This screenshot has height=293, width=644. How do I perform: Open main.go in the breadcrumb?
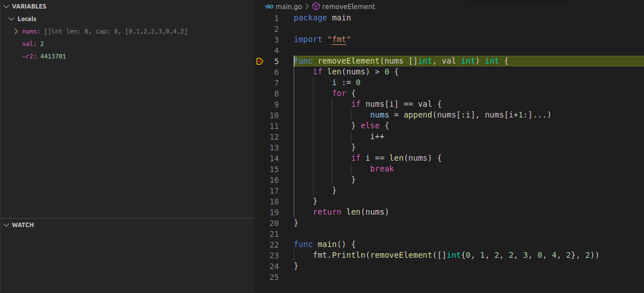pyautogui.click(x=289, y=7)
